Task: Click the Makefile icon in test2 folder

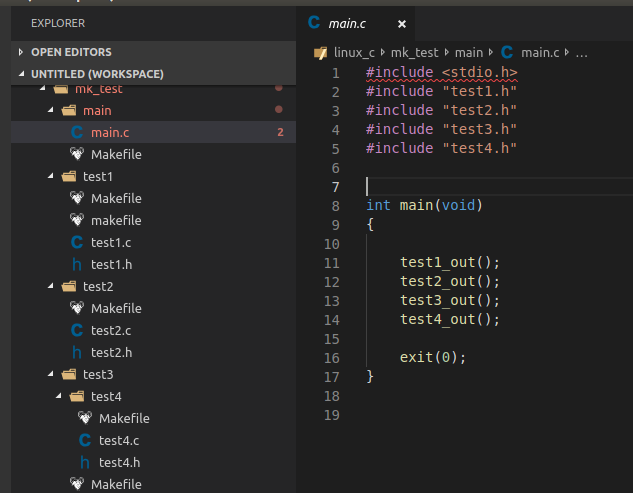Action: coord(77,308)
